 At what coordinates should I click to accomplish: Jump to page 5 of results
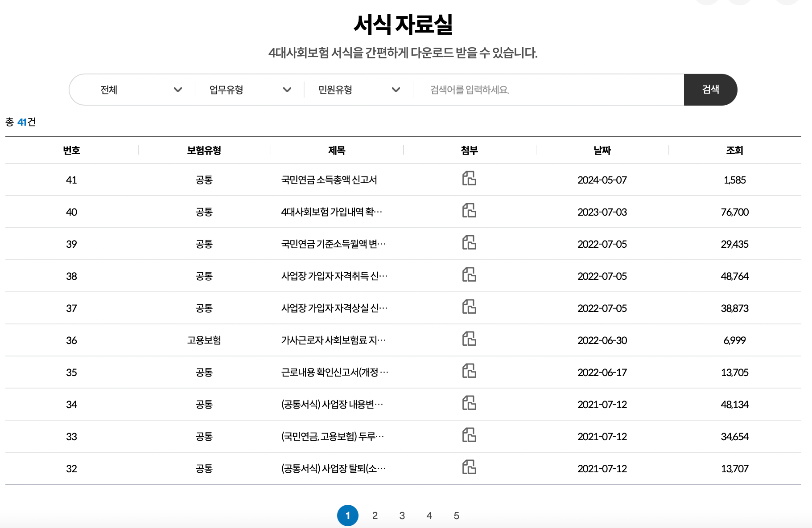[x=456, y=516]
